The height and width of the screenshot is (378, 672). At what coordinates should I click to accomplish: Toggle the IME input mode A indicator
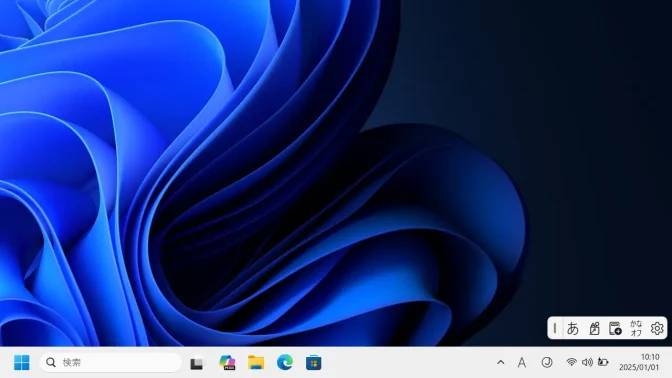(x=522, y=363)
